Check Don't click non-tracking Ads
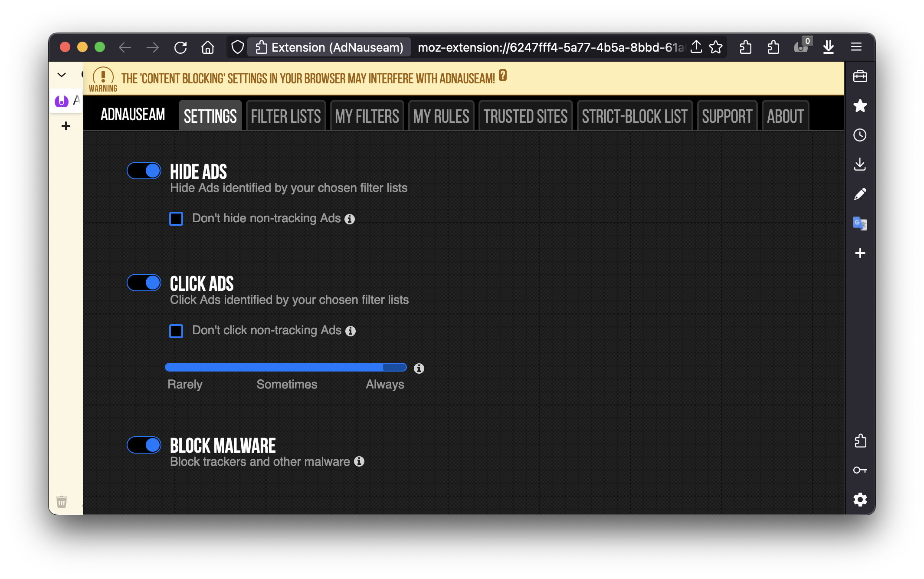The image size is (924, 579). click(x=176, y=331)
